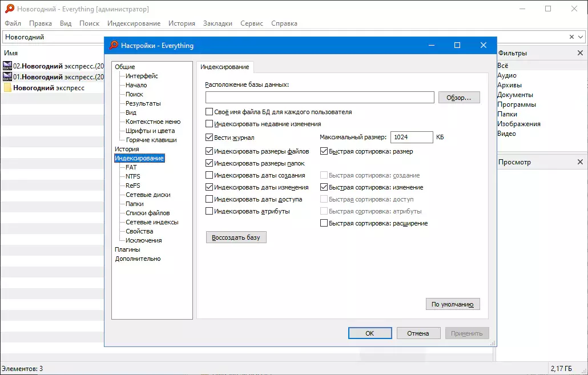The image size is (588, 375).
Task: Confirm settings with OK
Action: (x=370, y=333)
